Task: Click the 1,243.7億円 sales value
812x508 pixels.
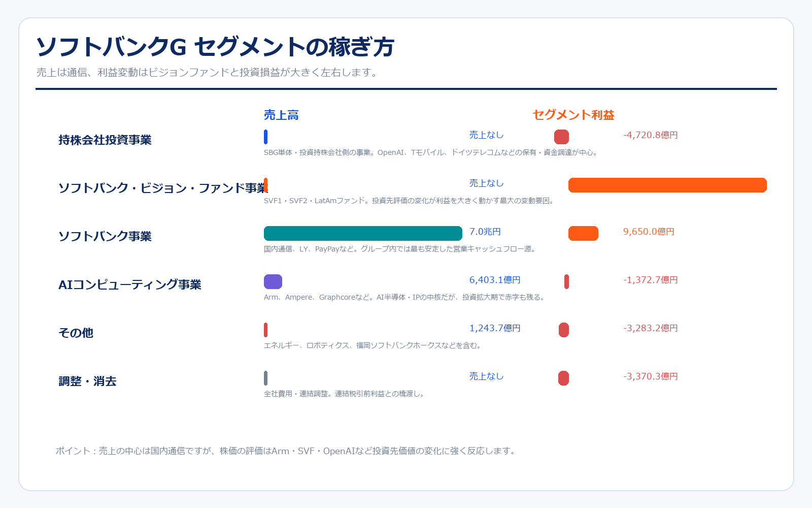Action: (x=495, y=328)
